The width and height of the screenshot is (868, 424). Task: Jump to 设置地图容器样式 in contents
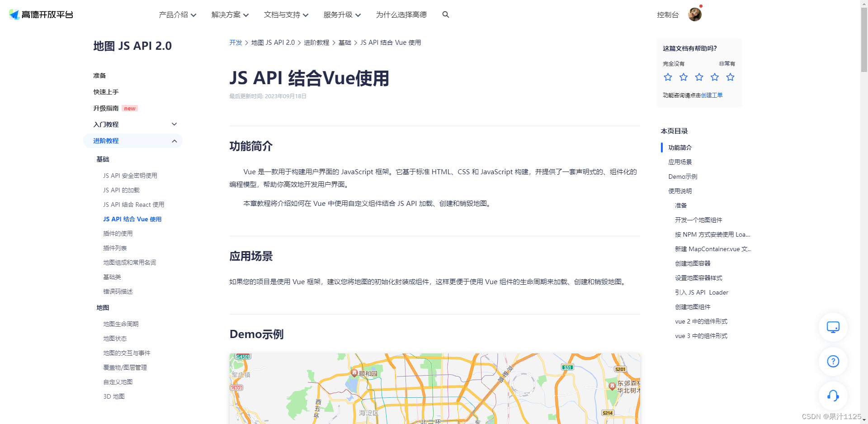(x=698, y=278)
